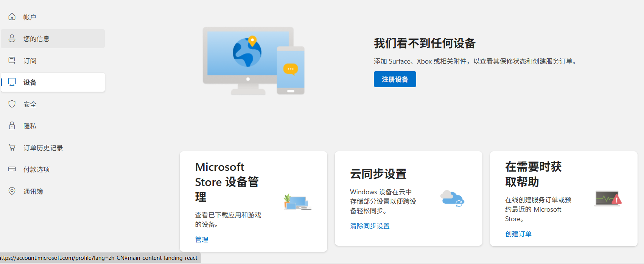Open 隐私 in the sidebar
The width and height of the screenshot is (644, 264).
tap(53, 126)
